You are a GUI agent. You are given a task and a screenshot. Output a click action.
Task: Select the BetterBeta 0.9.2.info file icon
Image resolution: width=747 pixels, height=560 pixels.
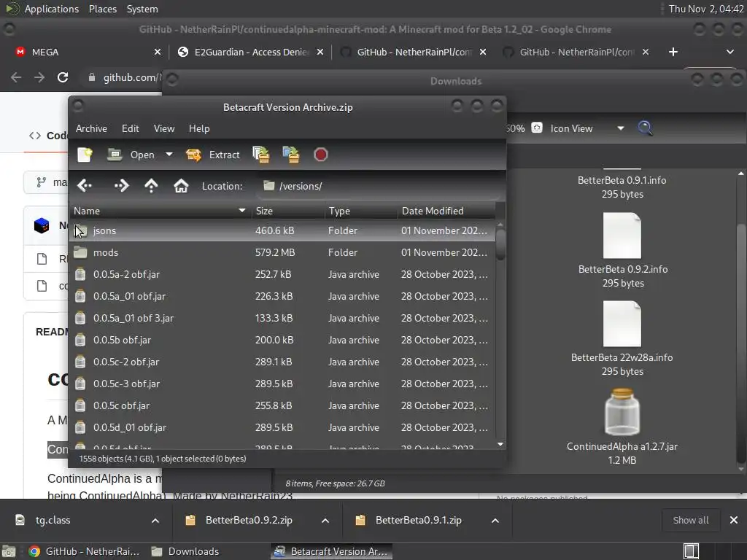point(622,236)
